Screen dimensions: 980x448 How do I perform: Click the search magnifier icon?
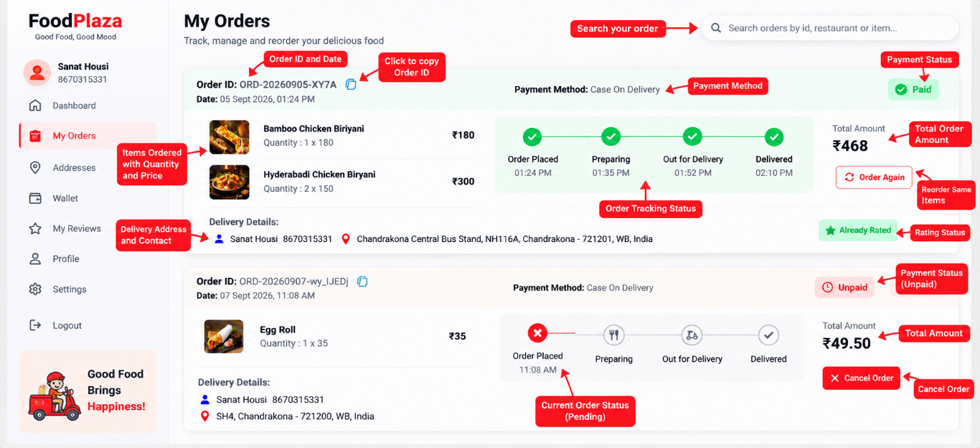point(716,28)
